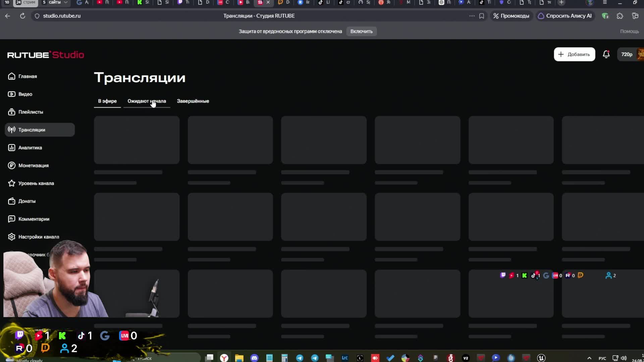Show hidden system tray icons chevron
Screen dimensions: 644x362
click(x=589, y=358)
